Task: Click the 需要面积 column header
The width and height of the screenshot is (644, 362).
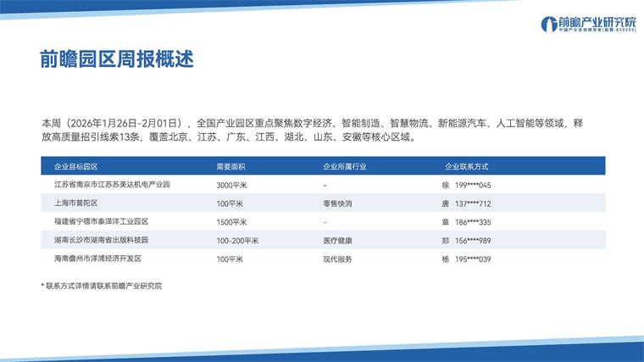Action: pyautogui.click(x=231, y=166)
